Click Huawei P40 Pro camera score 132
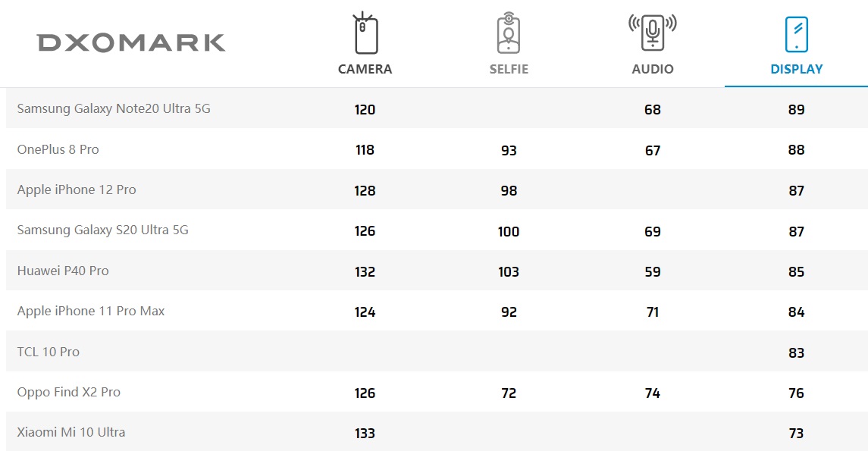The height and width of the screenshot is (451, 868). (365, 271)
